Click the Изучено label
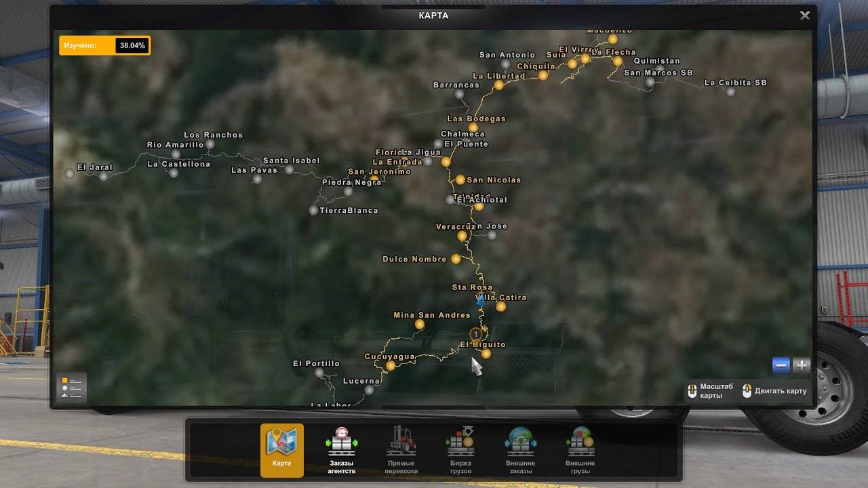The width and height of the screenshot is (868, 488). click(x=80, y=45)
